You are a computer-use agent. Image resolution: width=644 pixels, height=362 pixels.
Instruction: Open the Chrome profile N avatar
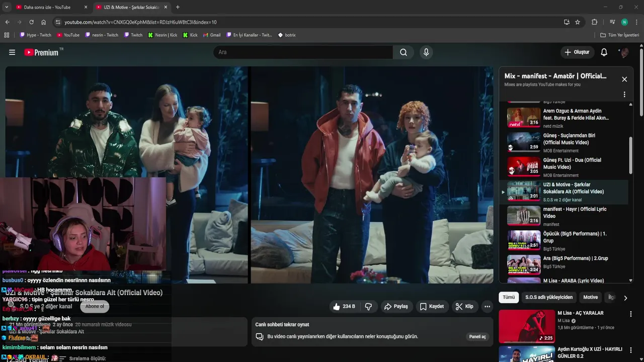tap(624, 22)
